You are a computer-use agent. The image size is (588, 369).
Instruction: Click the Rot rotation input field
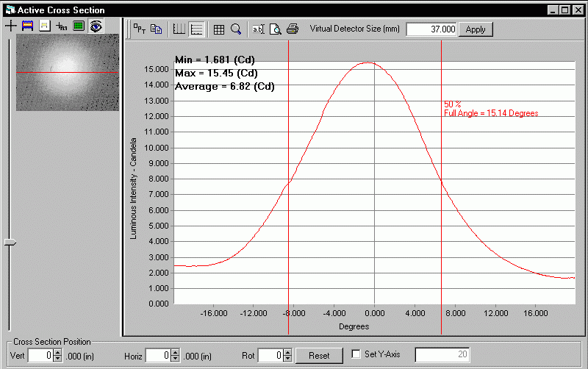[270, 356]
